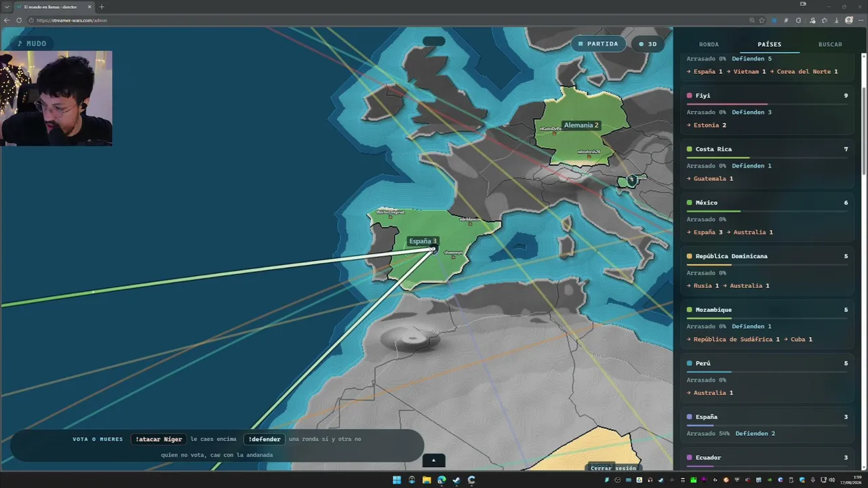Open the browser downloads panel
The height and width of the screenshot is (488, 868).
coord(836,20)
